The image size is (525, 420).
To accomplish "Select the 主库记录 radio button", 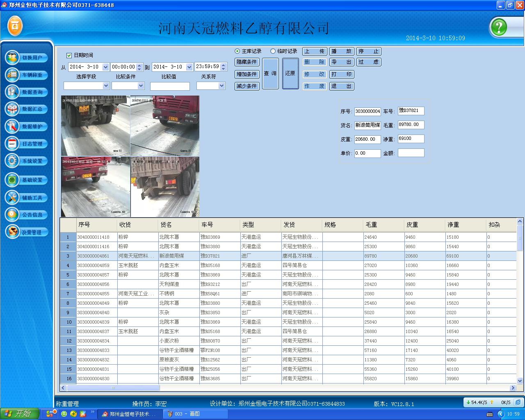I will click(237, 51).
